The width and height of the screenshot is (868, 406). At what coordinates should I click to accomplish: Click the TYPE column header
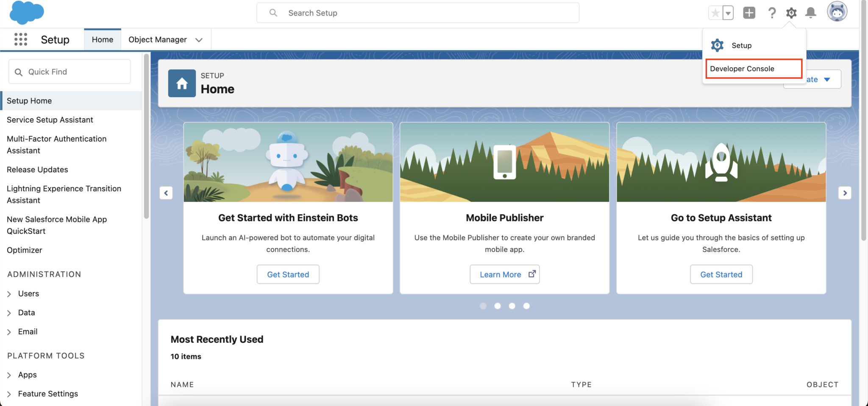581,385
